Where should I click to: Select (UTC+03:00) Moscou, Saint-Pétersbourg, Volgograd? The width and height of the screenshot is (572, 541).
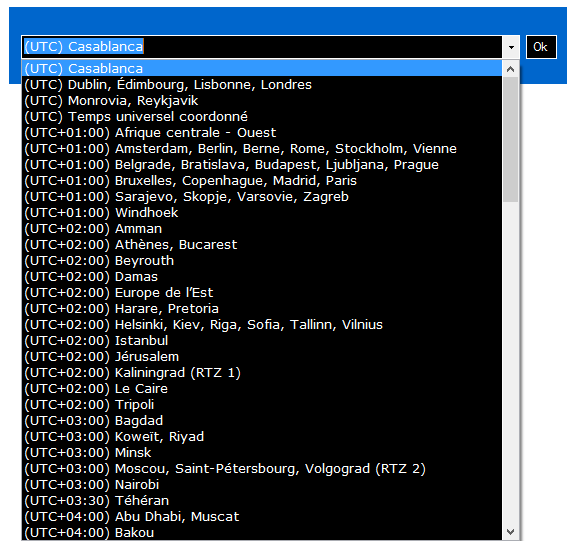(x=262, y=468)
